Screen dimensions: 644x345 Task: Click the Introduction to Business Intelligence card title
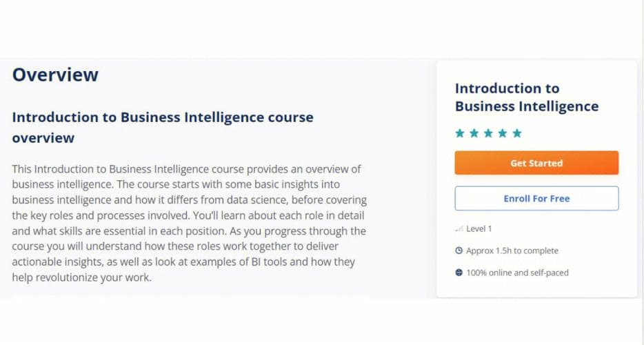[527, 97]
